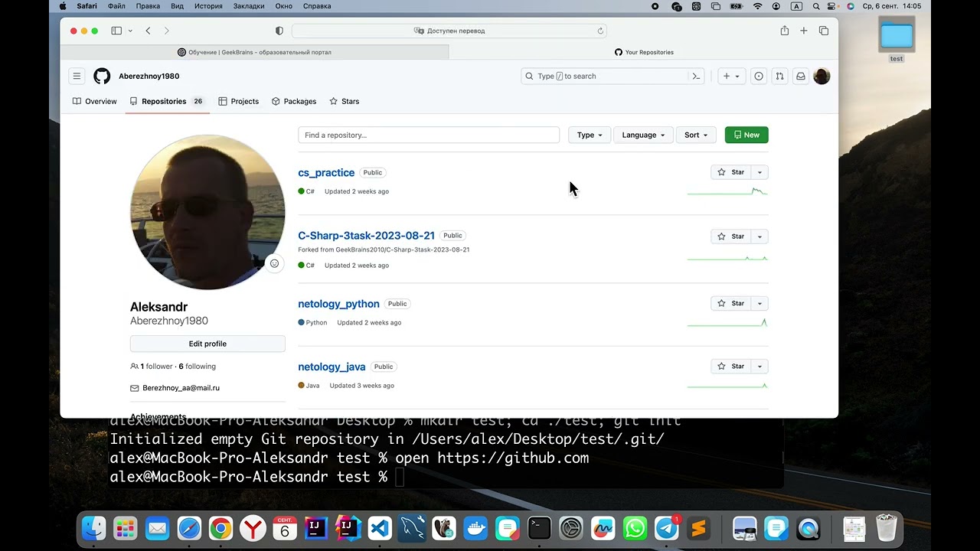Expand star lists dropdown for netology_python
Screen dimensions: 980x551
tap(759, 304)
